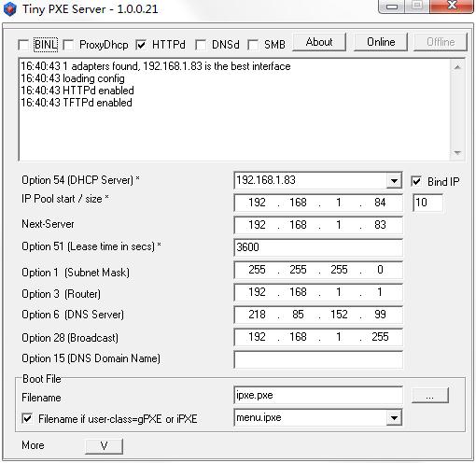Open the About dialog
476x463 pixels.
[319, 42]
